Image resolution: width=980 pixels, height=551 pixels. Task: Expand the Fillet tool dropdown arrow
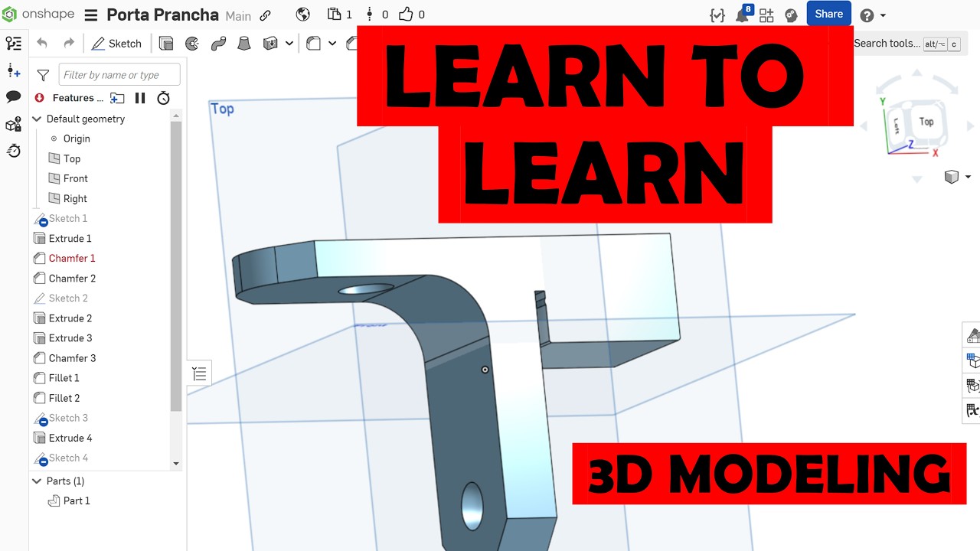pyautogui.click(x=332, y=44)
